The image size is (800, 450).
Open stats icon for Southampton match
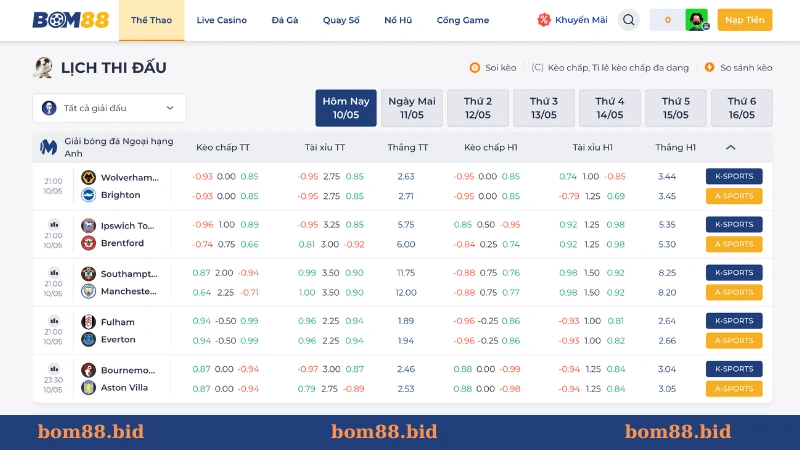(x=54, y=272)
